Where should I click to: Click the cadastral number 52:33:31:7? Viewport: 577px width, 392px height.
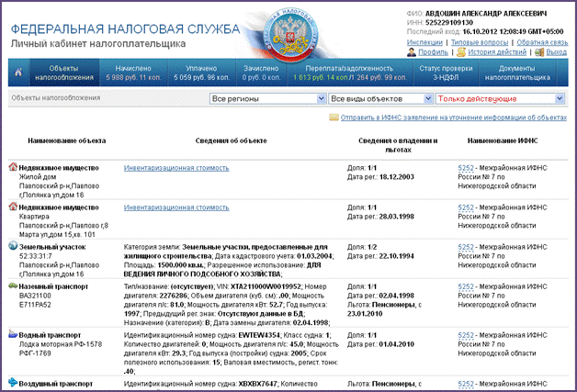click(x=35, y=256)
